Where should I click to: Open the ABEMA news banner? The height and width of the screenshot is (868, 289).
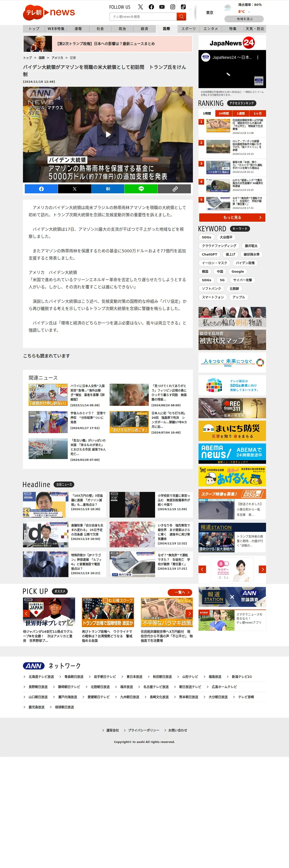pos(232,454)
